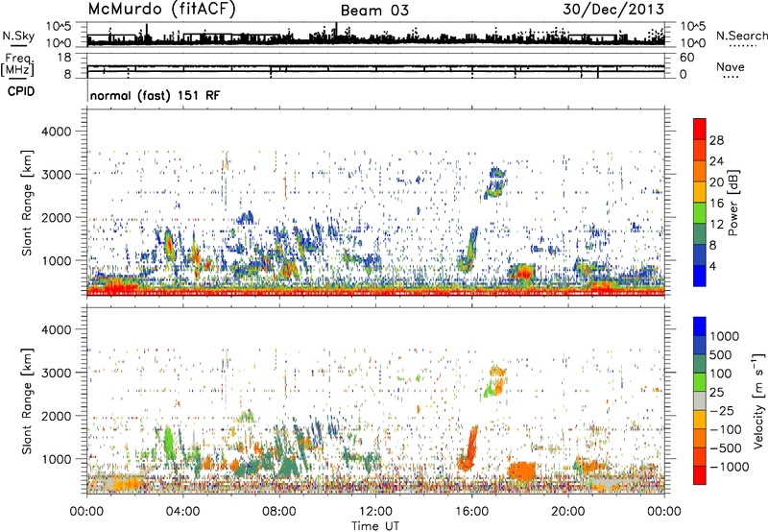Screen dimensions: 768x532
Task: Click the 'N.Search' legend label
Action: (741, 36)
